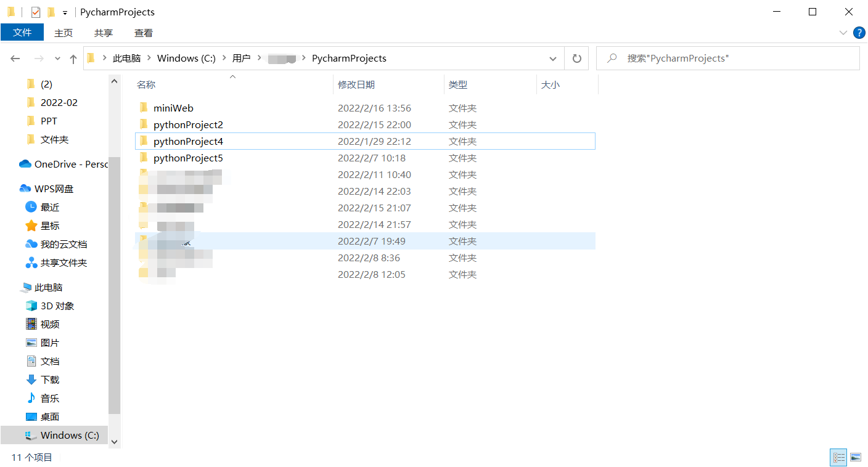The width and height of the screenshot is (868, 467).
Task: Open the Explorer help icon
Action: click(x=859, y=33)
